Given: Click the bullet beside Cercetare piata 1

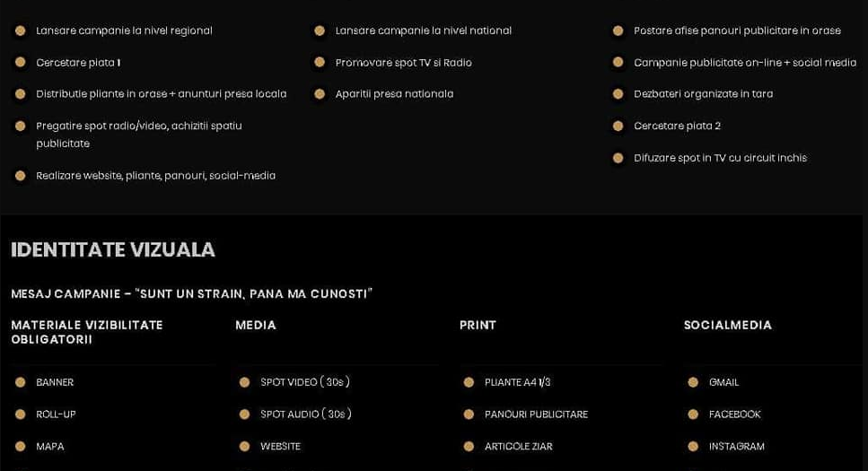Looking at the screenshot, I should click(21, 63).
